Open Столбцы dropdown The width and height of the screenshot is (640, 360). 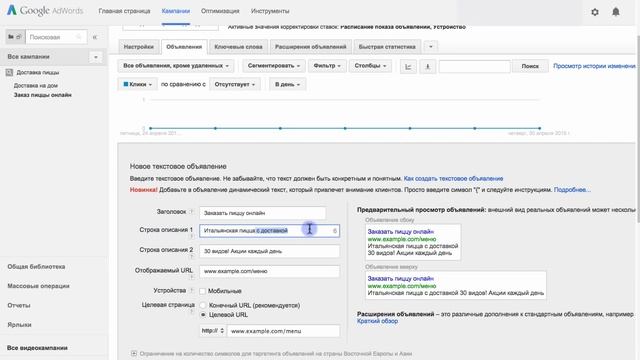[x=370, y=66]
